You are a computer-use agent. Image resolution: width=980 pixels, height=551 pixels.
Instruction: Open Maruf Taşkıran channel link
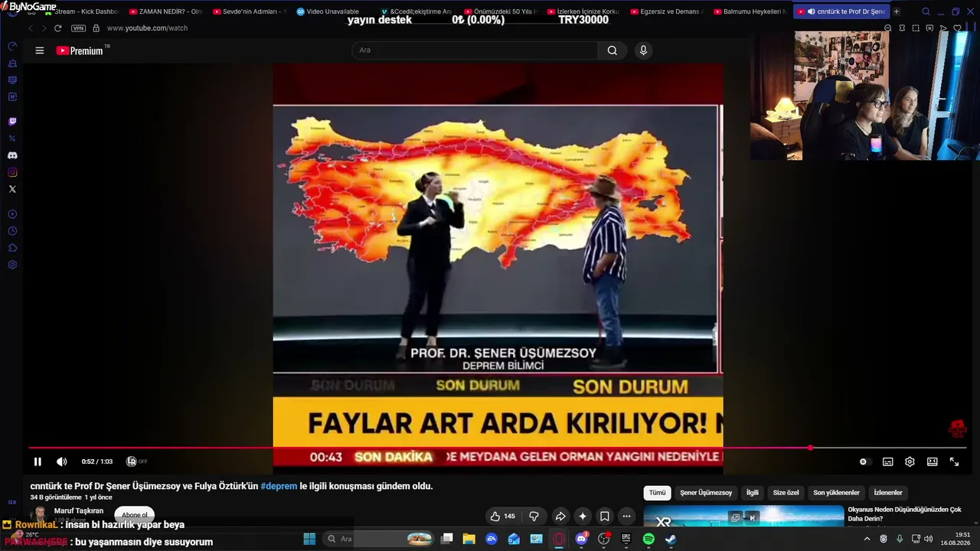coord(79,510)
